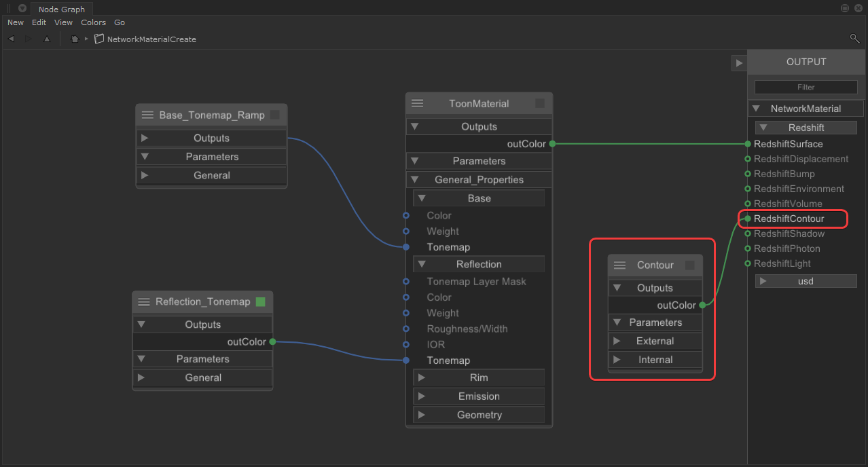
Task: Collapse the OUTPUT side panel with arrow button
Action: click(x=738, y=62)
